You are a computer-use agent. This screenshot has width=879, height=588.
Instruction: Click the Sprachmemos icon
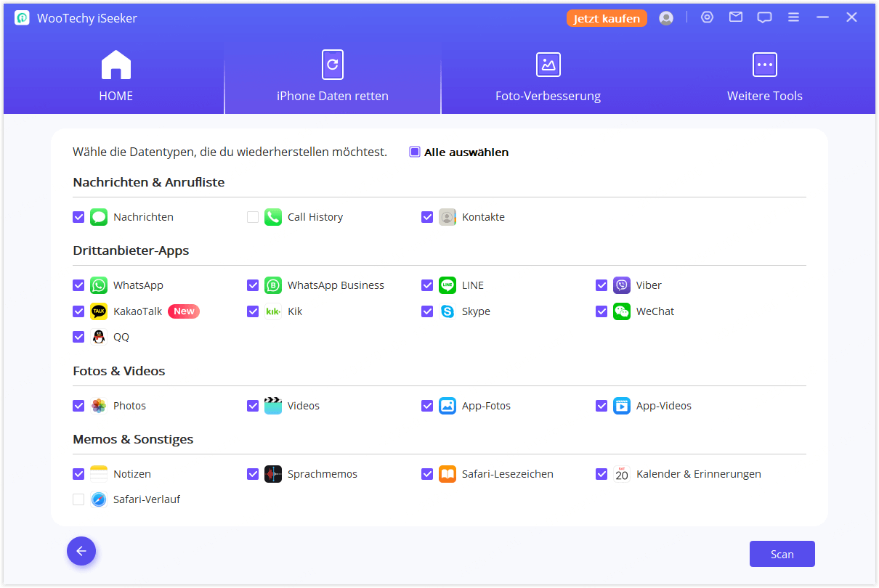[273, 474]
